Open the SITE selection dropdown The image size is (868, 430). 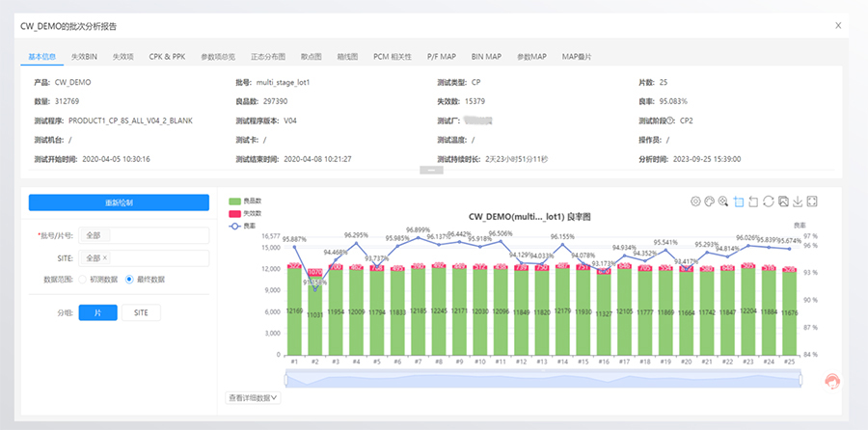(144, 257)
